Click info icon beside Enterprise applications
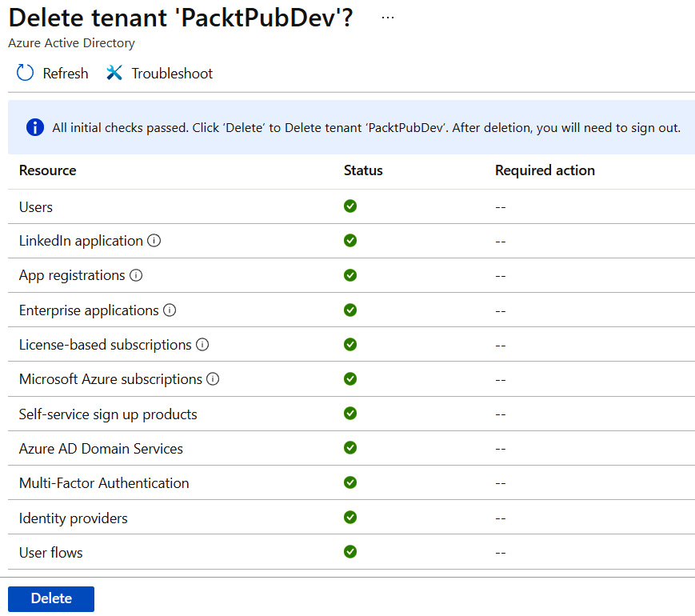 (170, 310)
